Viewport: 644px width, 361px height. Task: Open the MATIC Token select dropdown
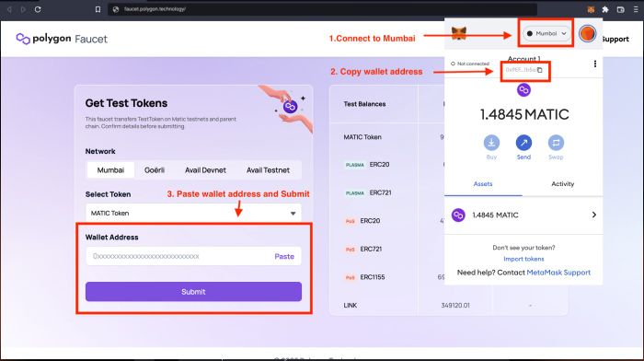pyautogui.click(x=193, y=213)
